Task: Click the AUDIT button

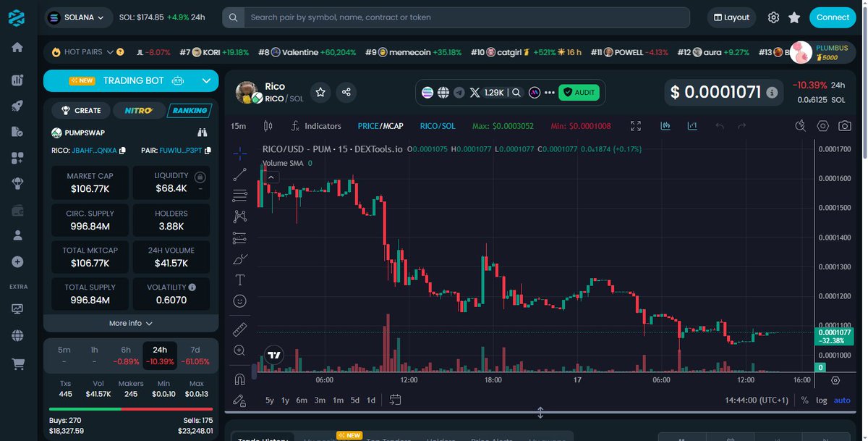Action: pos(579,93)
